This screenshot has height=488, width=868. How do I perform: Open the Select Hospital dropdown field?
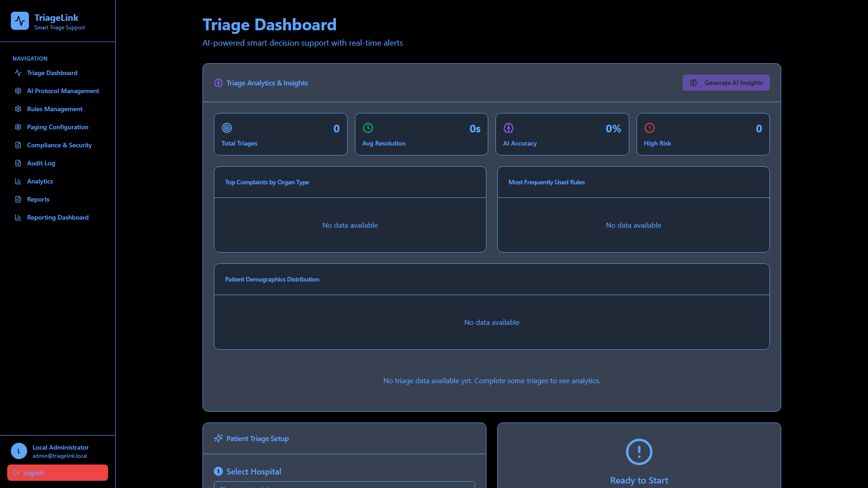click(344, 485)
